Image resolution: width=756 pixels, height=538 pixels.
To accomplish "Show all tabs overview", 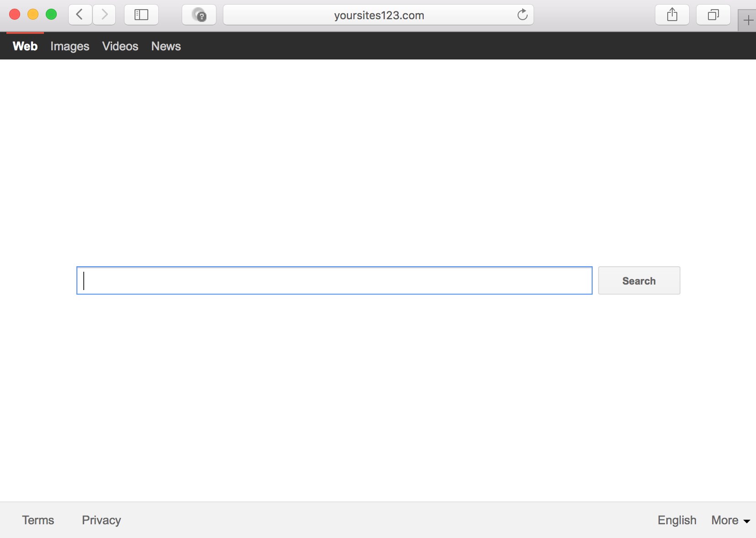I will click(713, 15).
